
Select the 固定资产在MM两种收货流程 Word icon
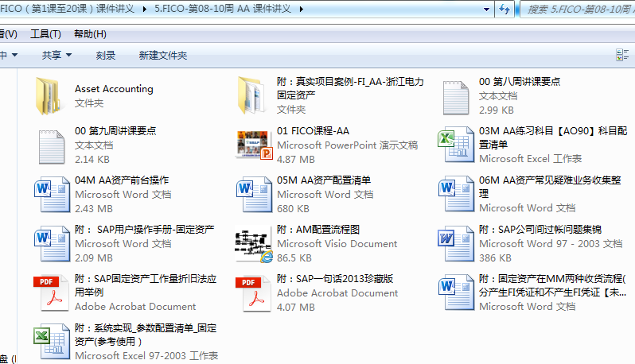click(457, 292)
